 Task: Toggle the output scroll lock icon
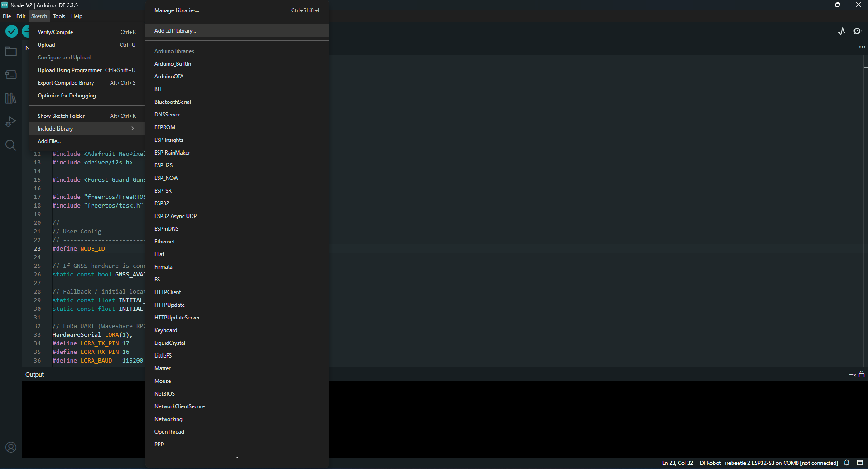[x=862, y=374]
